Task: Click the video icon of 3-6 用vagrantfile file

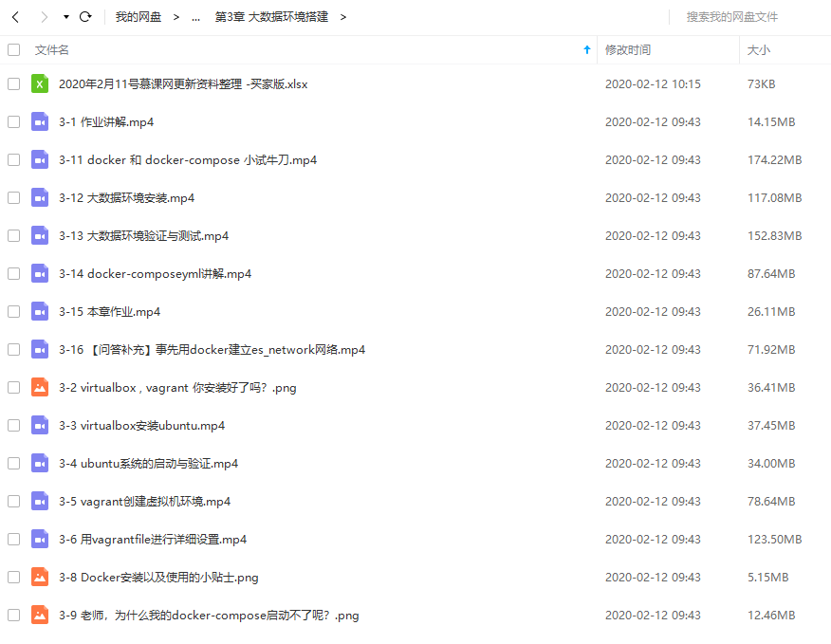Action: coord(40,539)
